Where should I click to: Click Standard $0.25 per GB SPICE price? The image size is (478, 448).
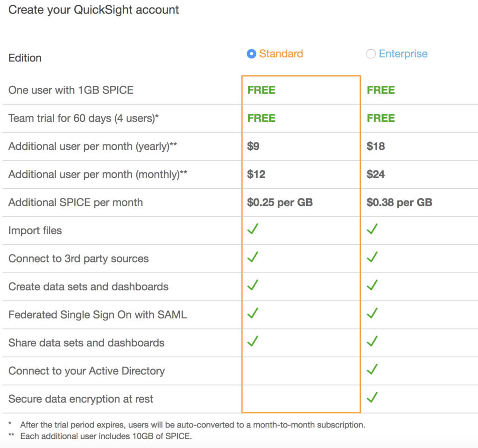pyautogui.click(x=280, y=203)
